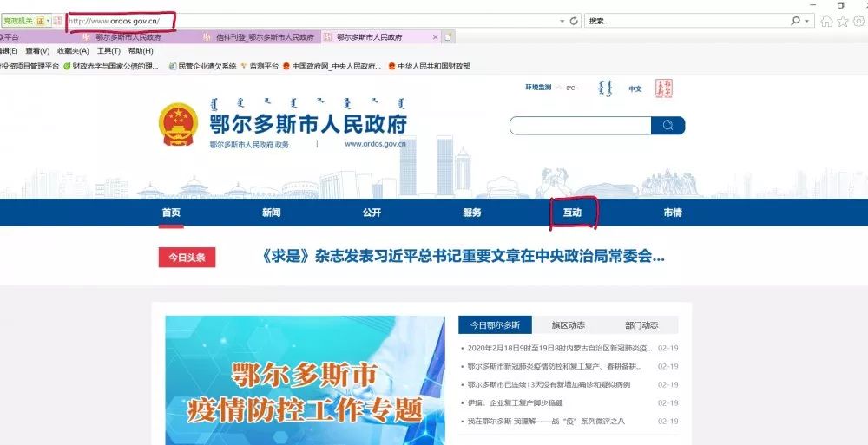Open the dropdown next to 证 badge
The image size is (868, 445).
(x=48, y=21)
